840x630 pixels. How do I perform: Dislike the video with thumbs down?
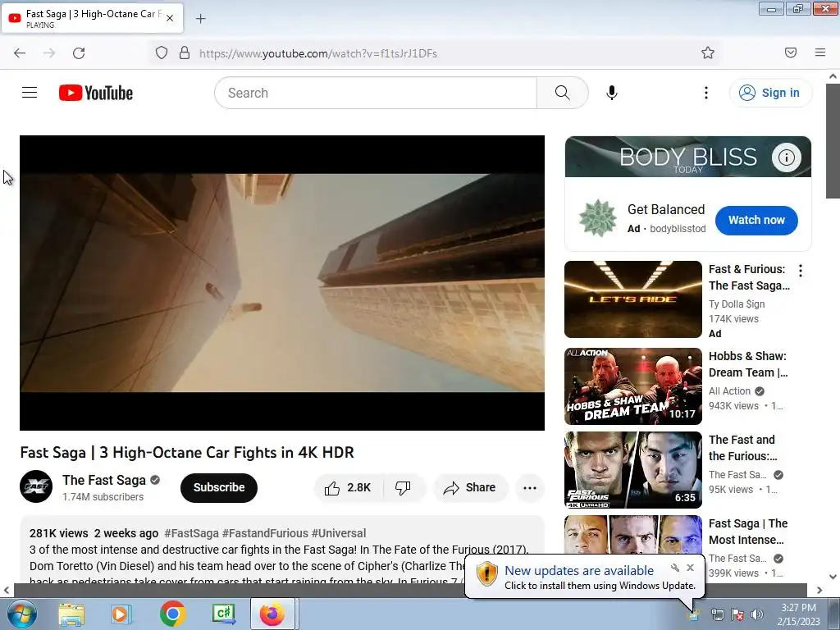[x=403, y=487]
